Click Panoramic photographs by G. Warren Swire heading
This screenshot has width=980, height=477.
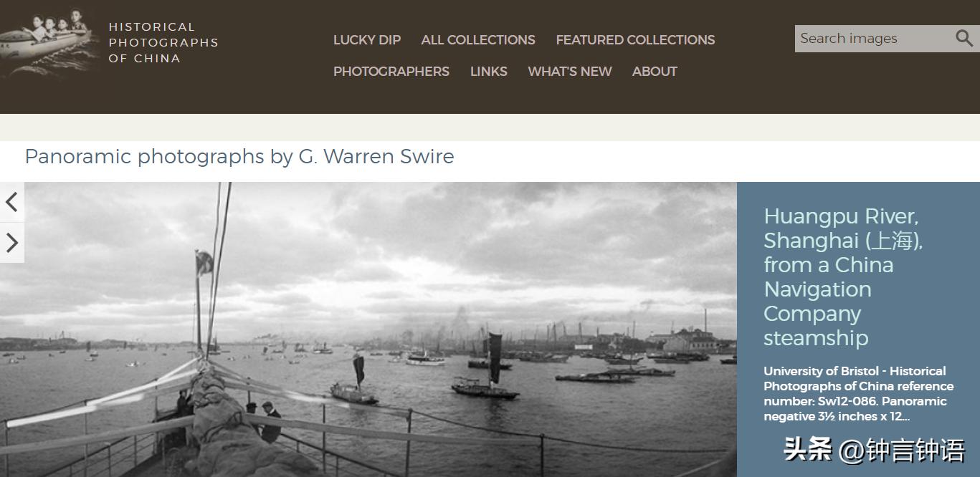tap(239, 156)
